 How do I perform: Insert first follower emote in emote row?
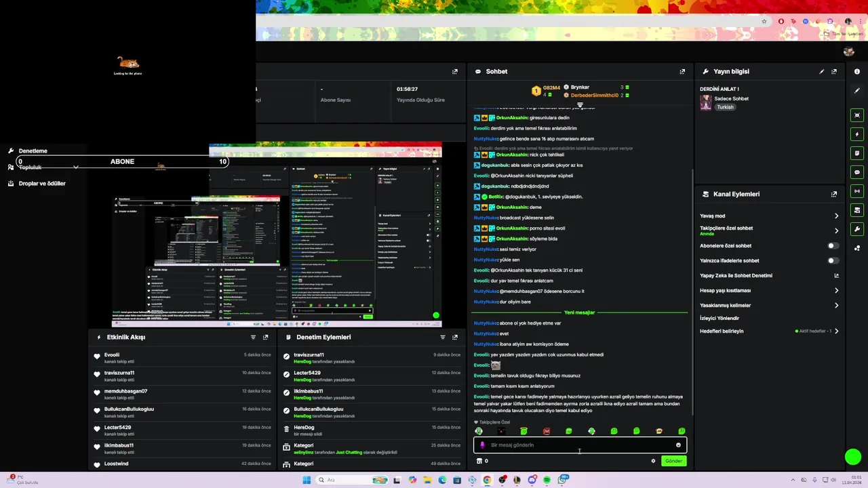point(479,431)
